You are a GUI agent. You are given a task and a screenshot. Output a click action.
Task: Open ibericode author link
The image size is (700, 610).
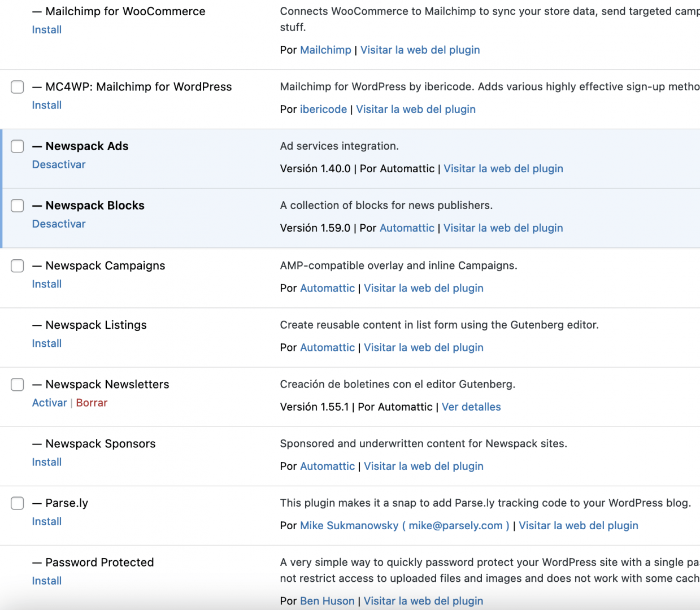[324, 109]
